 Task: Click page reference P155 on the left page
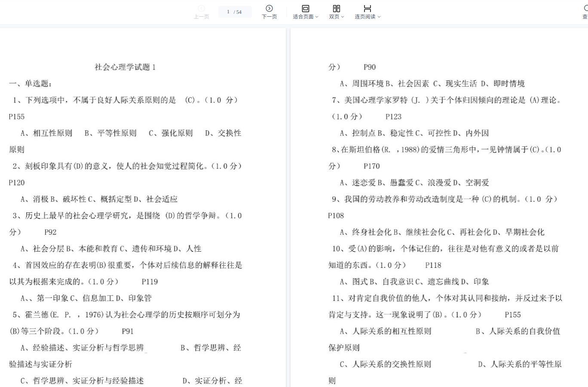tap(17, 117)
